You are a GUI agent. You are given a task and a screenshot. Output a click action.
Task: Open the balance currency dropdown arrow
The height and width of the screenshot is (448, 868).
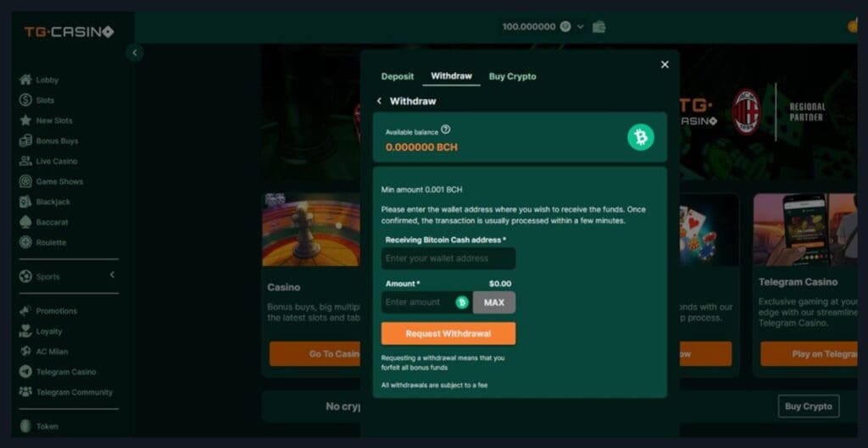coord(580,26)
